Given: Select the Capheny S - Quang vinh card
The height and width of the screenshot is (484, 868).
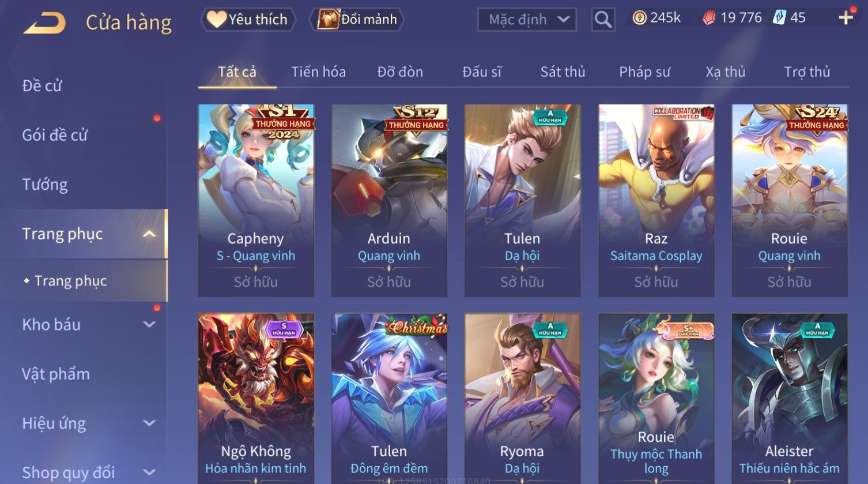Looking at the screenshot, I should coord(256,201).
